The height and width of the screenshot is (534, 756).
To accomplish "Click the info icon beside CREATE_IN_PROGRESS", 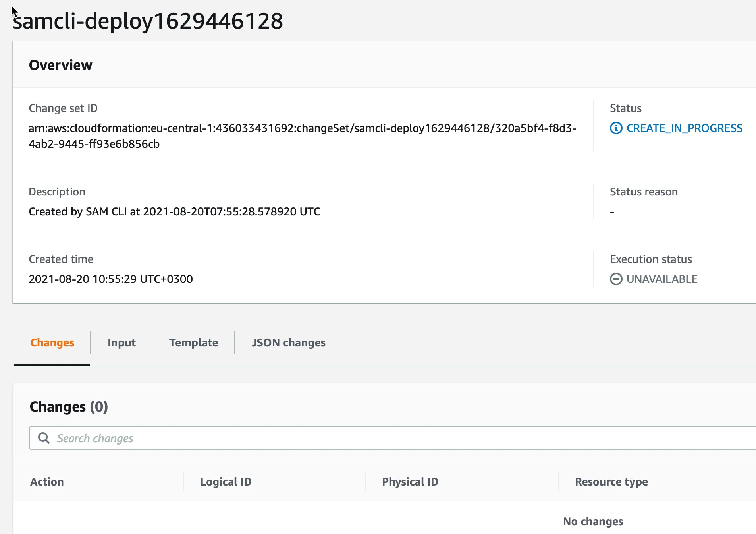I will 616,128.
